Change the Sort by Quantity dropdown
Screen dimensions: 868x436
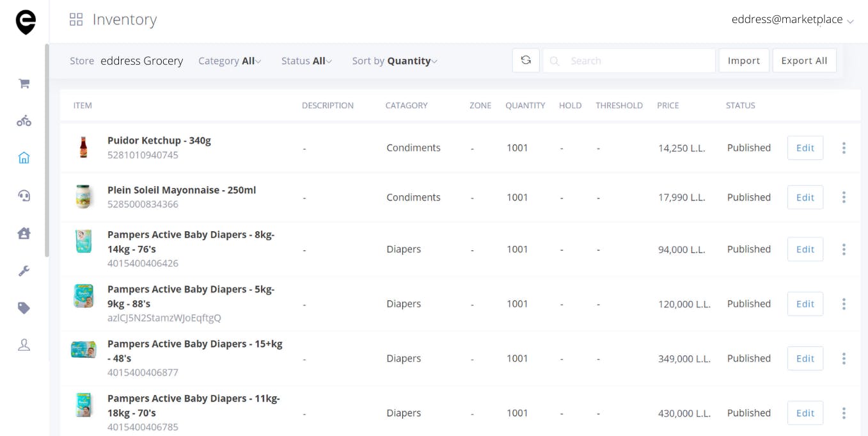[395, 61]
